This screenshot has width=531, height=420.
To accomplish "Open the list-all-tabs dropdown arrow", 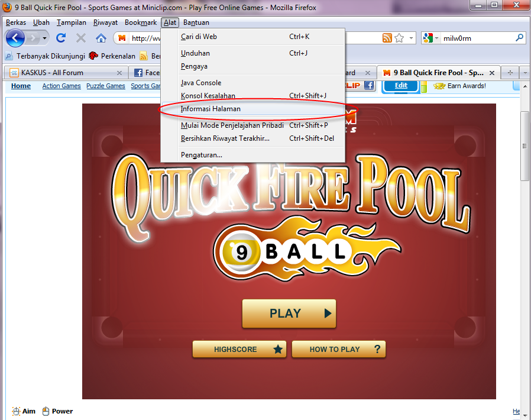I will pyautogui.click(x=525, y=73).
